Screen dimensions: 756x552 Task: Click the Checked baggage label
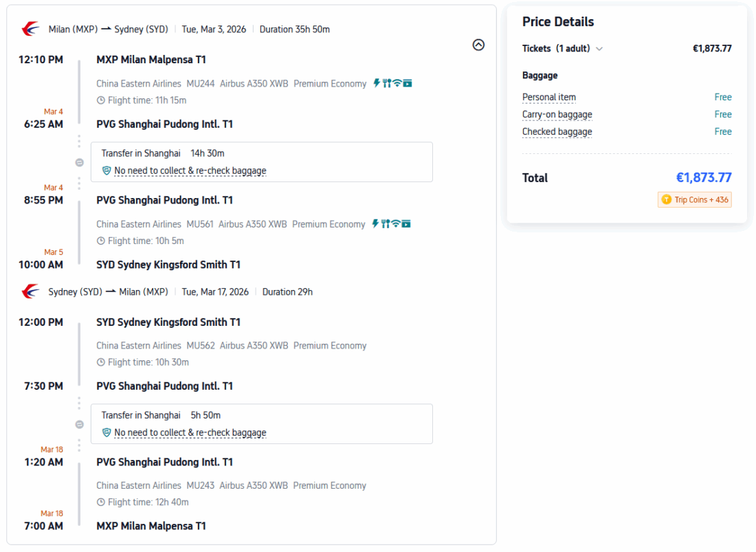tap(557, 131)
